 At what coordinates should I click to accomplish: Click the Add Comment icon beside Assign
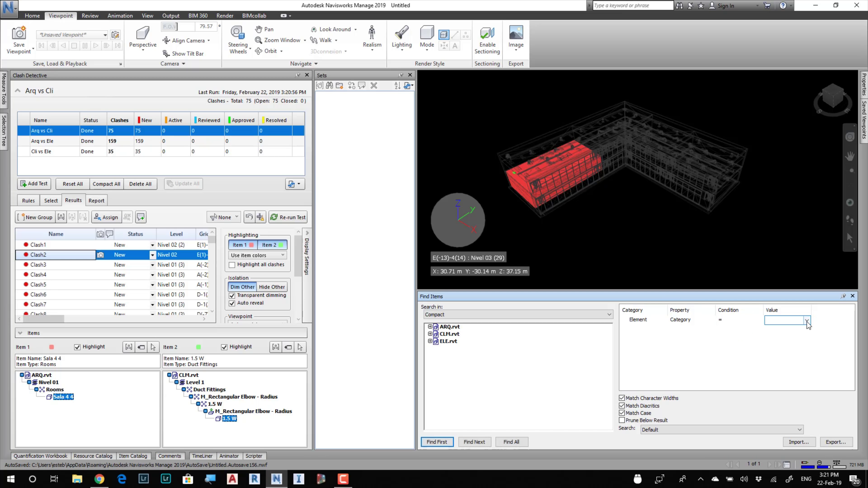141,217
